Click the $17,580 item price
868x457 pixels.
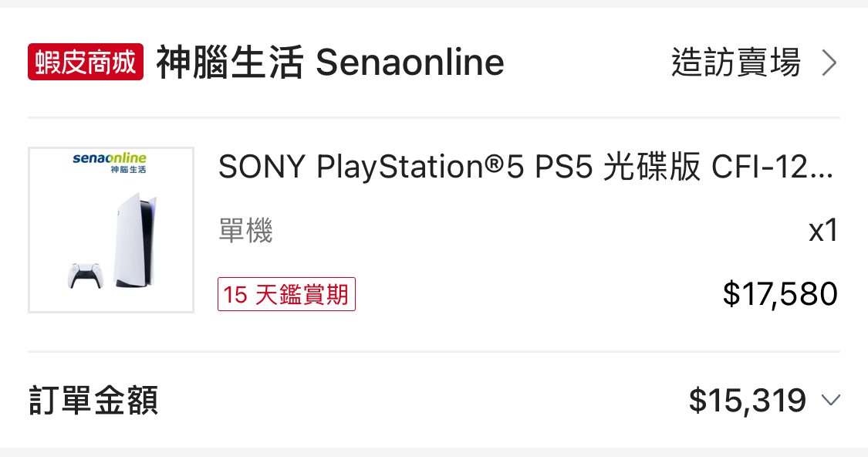coord(779,294)
